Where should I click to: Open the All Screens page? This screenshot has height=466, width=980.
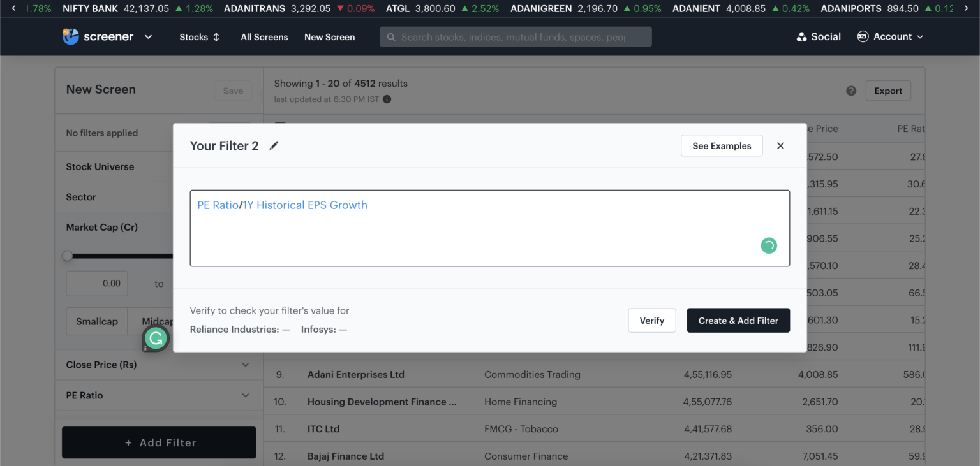[264, 37]
